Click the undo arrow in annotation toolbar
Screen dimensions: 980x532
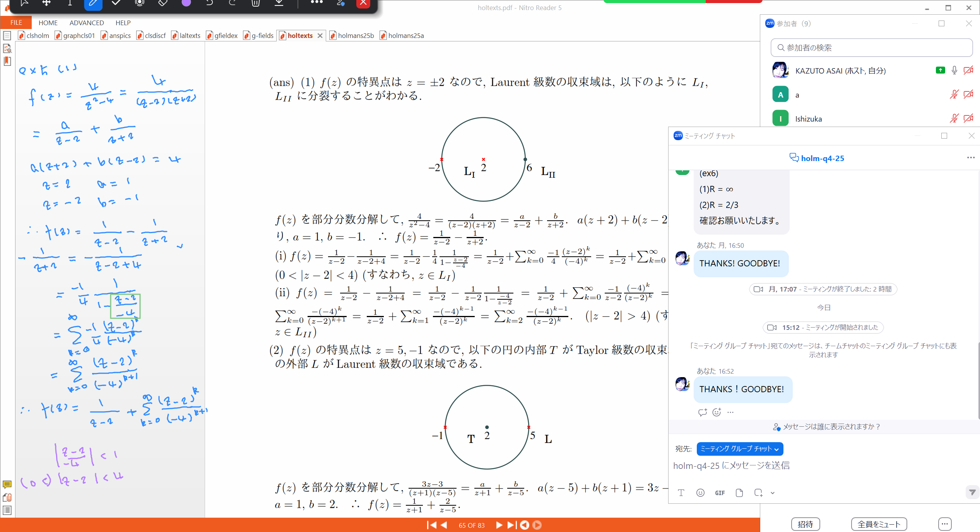click(x=209, y=3)
